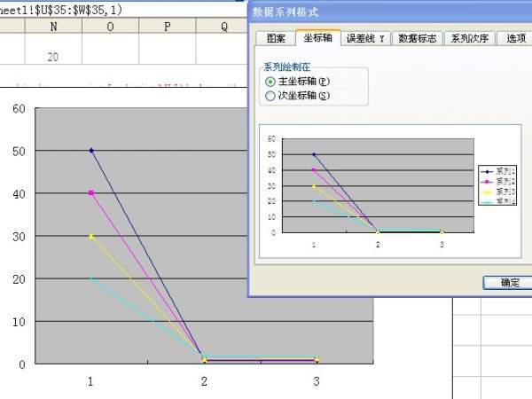Select column header O
The image size is (532, 399).
pos(110,26)
